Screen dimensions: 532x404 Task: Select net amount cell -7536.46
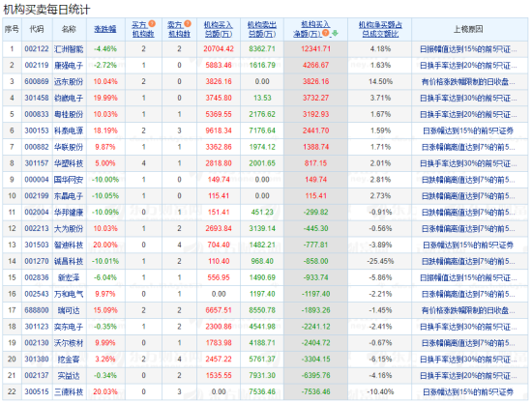[x=315, y=391]
